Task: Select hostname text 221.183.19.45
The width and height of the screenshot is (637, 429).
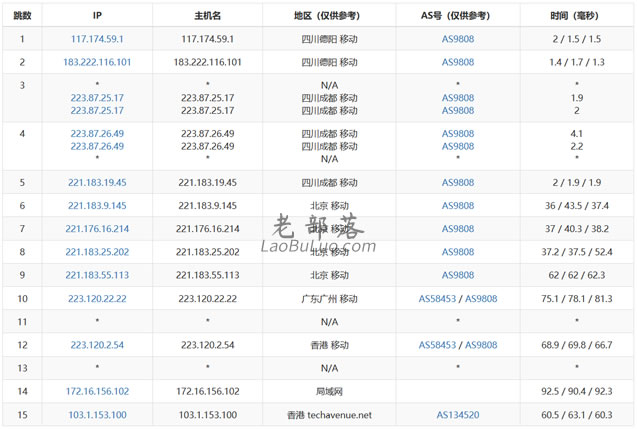Action: [208, 182]
